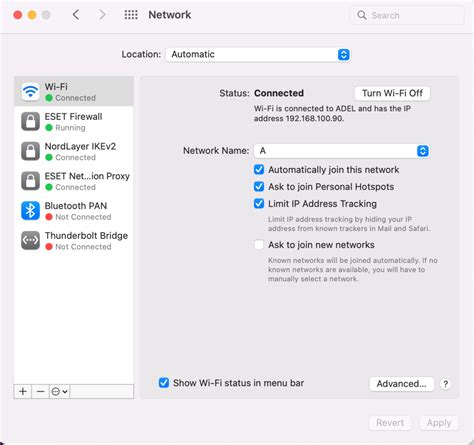Select the Bluetooth PAN text label

click(76, 206)
